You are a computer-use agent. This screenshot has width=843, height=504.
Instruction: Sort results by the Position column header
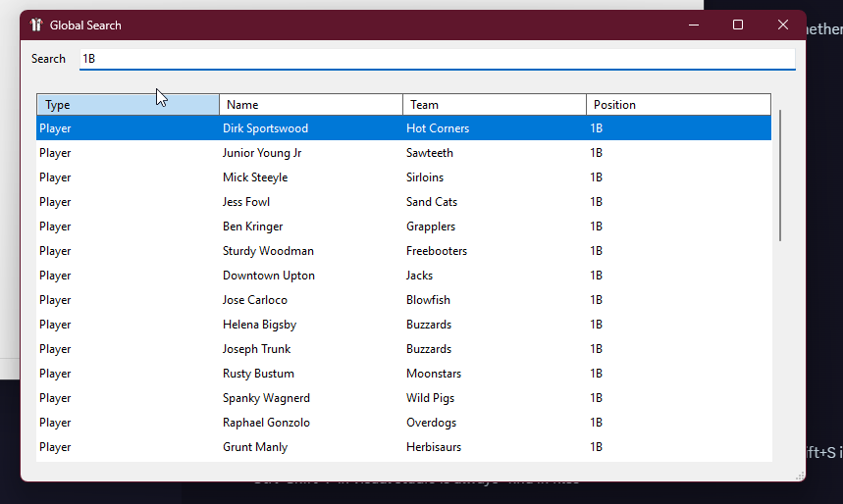coord(678,105)
